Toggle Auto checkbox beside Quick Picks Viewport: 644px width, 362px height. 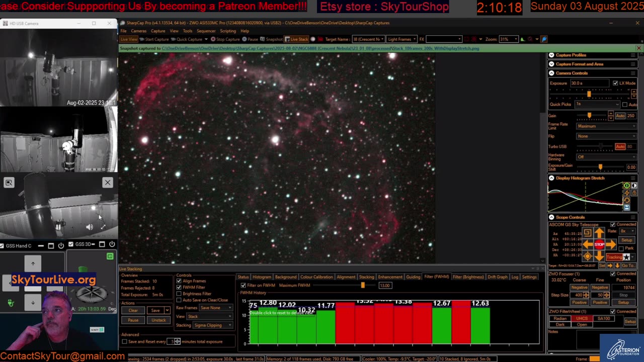pyautogui.click(x=625, y=105)
